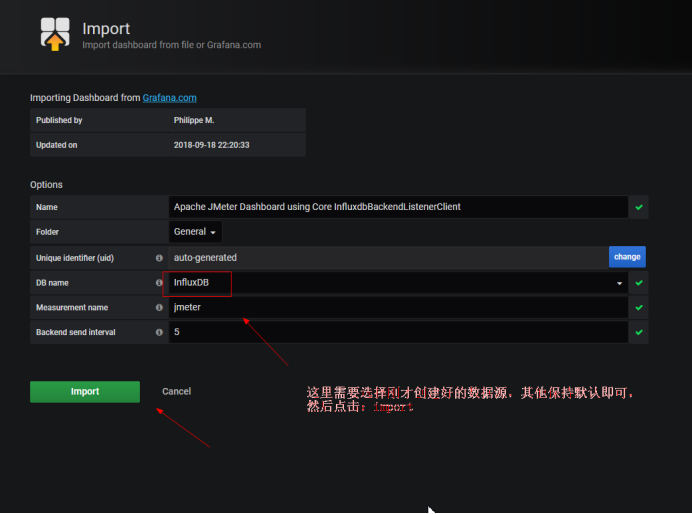Click the 'Philippe M.' publisher value
Screen dimensions: 692x514
tap(194, 120)
